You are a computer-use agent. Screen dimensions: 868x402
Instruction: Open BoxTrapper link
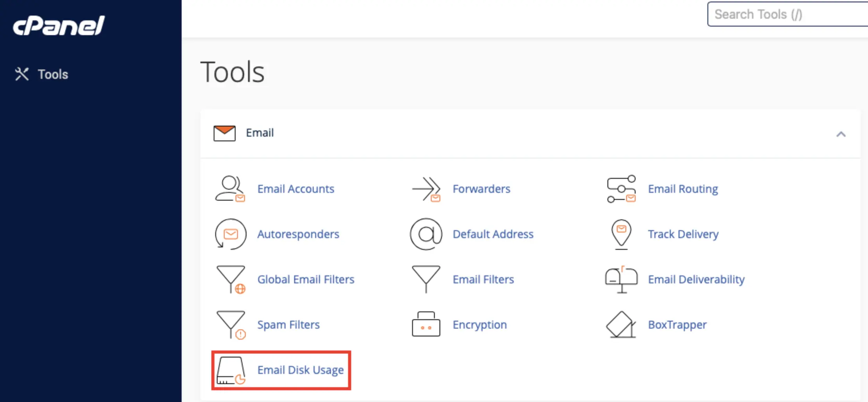pyautogui.click(x=677, y=325)
